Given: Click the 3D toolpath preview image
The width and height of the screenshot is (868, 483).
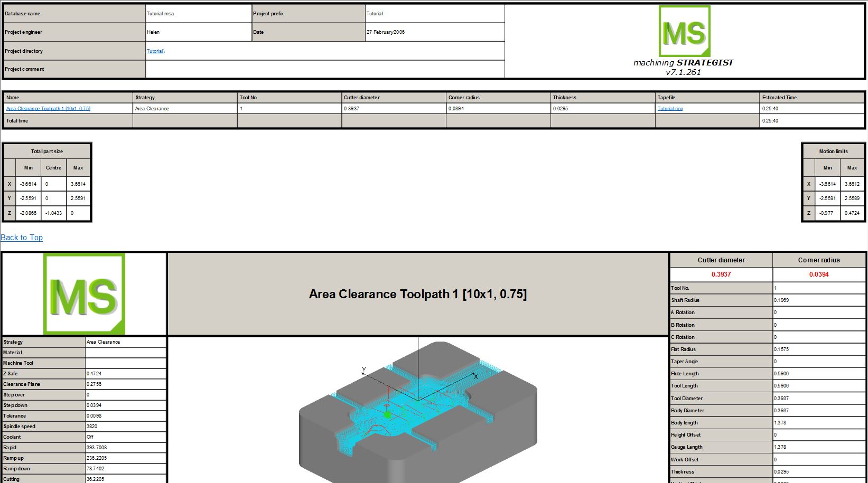Looking at the screenshot, I should [x=418, y=412].
